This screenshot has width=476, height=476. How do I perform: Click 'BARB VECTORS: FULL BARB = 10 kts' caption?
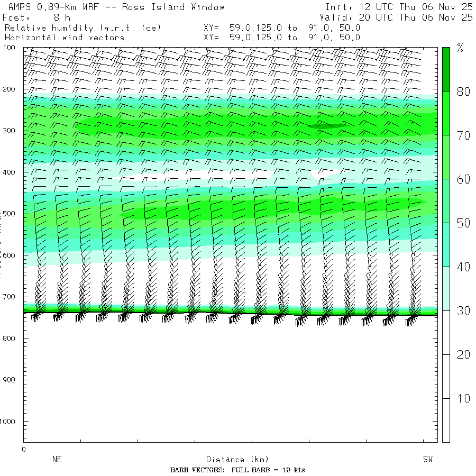click(237, 470)
